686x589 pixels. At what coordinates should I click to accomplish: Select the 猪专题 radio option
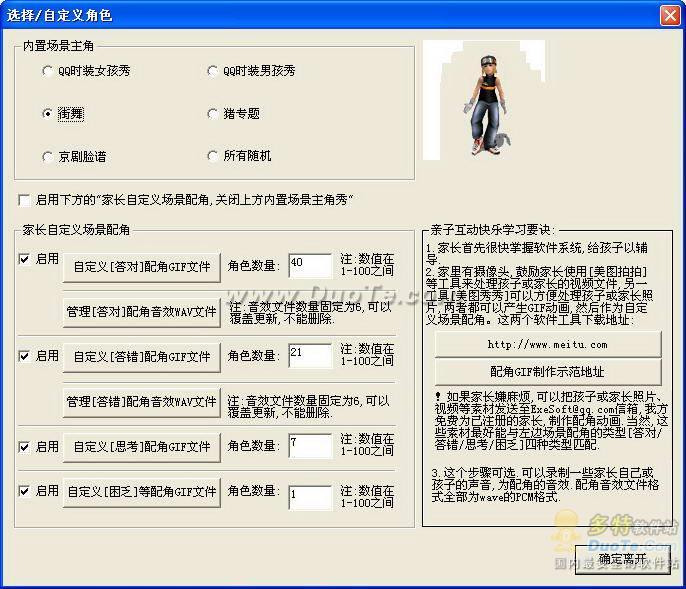(213, 114)
